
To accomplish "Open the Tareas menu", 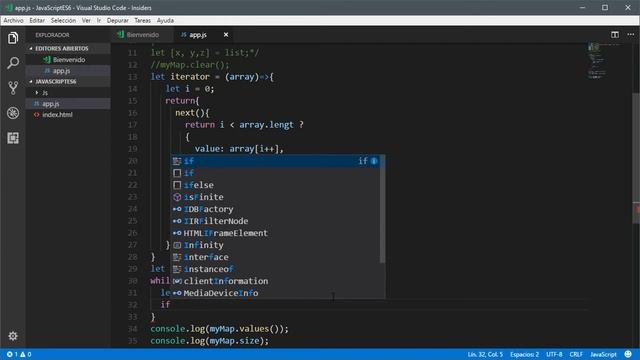I will [x=142, y=20].
